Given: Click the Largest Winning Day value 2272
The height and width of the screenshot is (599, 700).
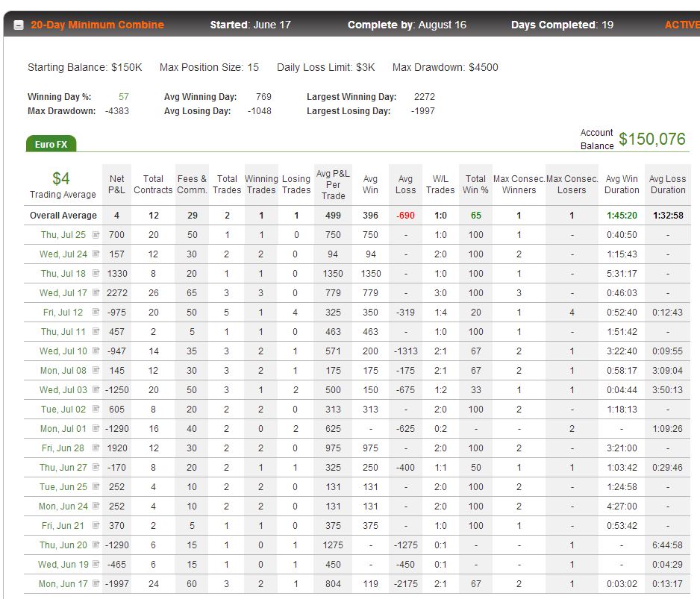Looking at the screenshot, I should [x=424, y=97].
